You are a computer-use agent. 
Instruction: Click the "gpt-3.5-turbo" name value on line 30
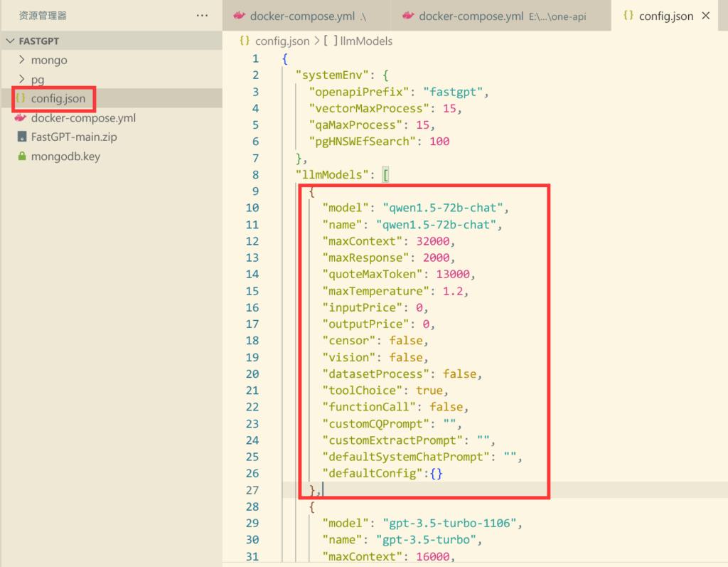(426, 539)
